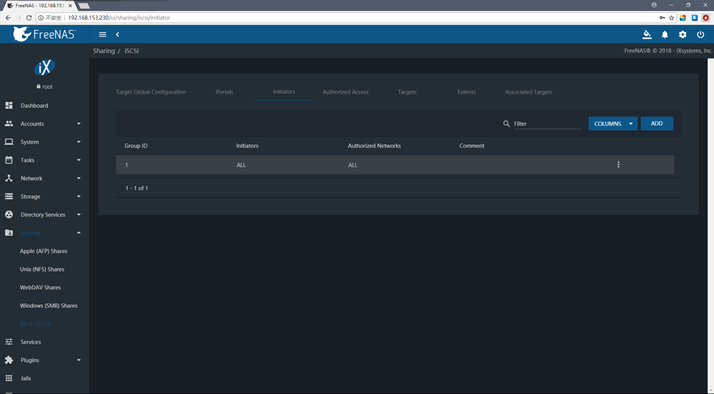
Task: Expand the Storage menu arrow
Action: [x=79, y=196]
